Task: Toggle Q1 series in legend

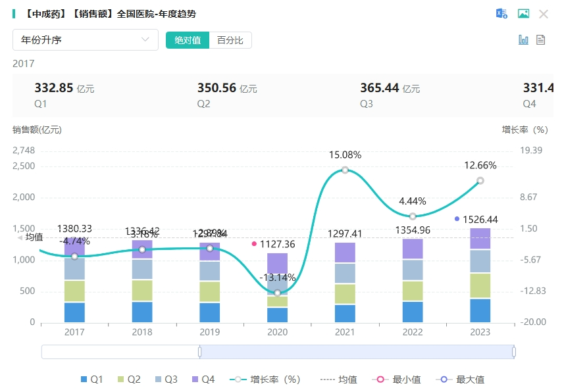Action: (x=91, y=380)
